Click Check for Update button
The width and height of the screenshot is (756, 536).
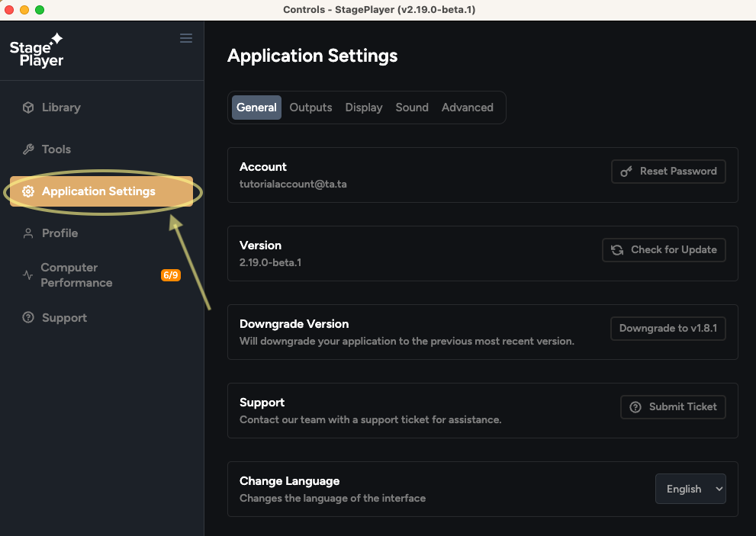pyautogui.click(x=664, y=250)
